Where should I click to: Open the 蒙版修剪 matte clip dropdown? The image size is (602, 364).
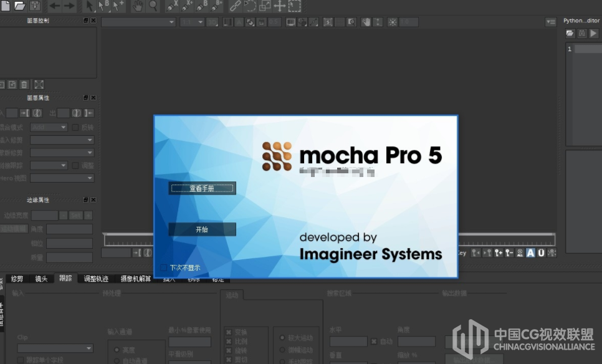click(x=62, y=153)
